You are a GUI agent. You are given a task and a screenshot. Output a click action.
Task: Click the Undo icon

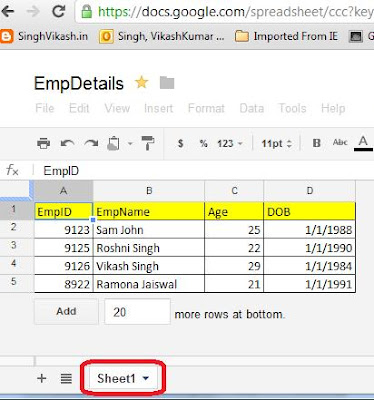point(67,143)
